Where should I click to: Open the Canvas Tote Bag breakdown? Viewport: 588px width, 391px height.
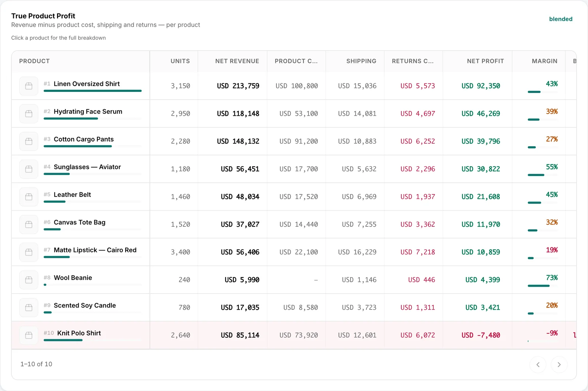80,222
